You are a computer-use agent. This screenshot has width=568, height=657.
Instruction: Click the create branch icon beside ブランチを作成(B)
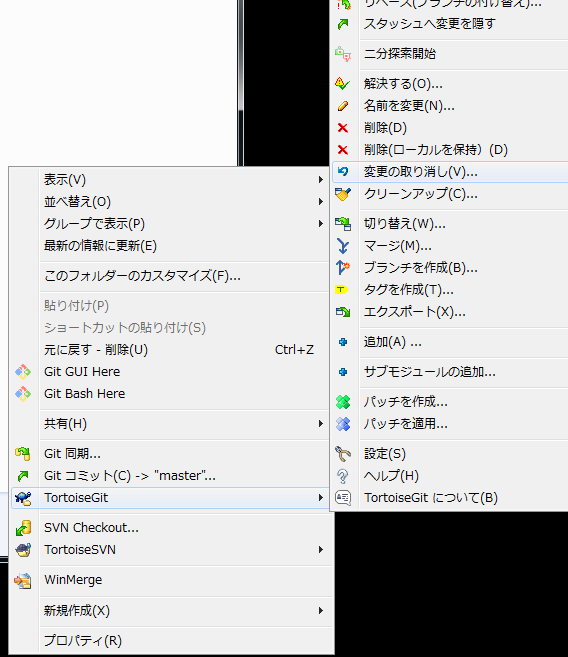(343, 268)
